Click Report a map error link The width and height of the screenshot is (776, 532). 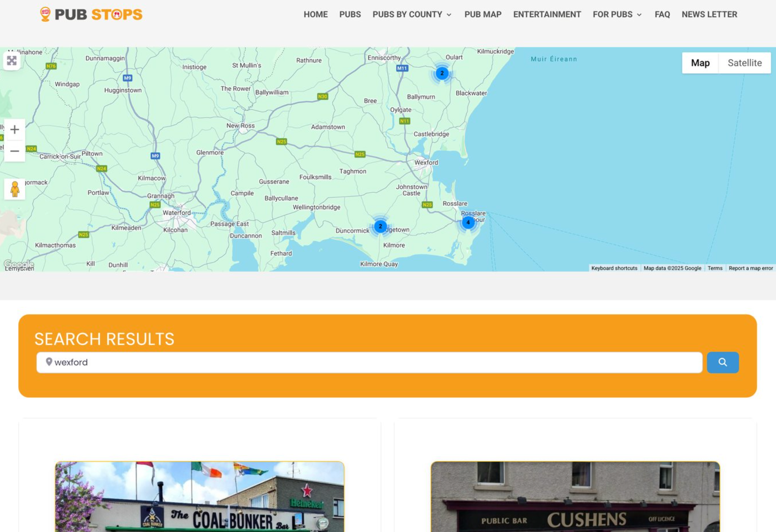pos(751,268)
